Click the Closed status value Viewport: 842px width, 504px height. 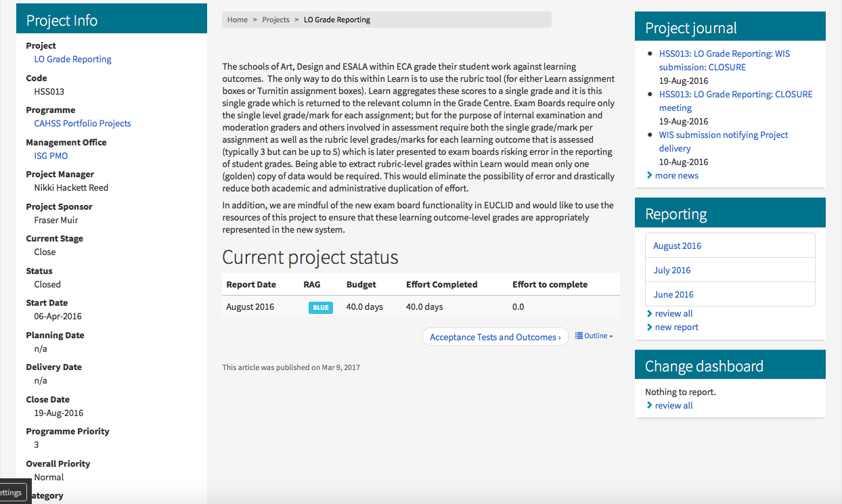(x=47, y=284)
